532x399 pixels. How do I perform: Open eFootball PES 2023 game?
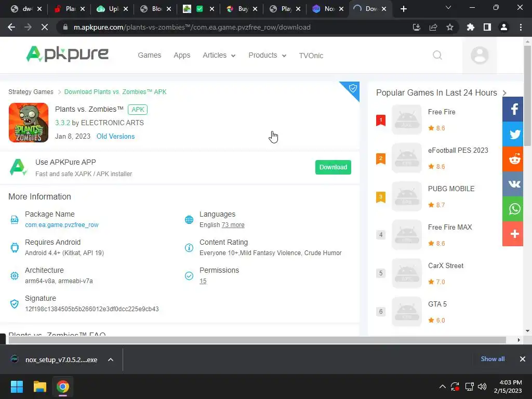[x=458, y=150]
